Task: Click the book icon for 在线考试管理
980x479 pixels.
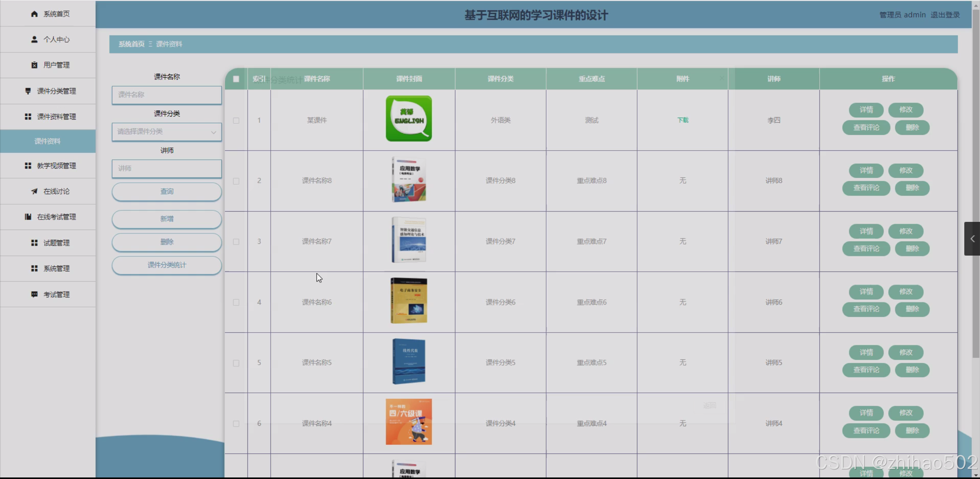Action: tap(28, 217)
